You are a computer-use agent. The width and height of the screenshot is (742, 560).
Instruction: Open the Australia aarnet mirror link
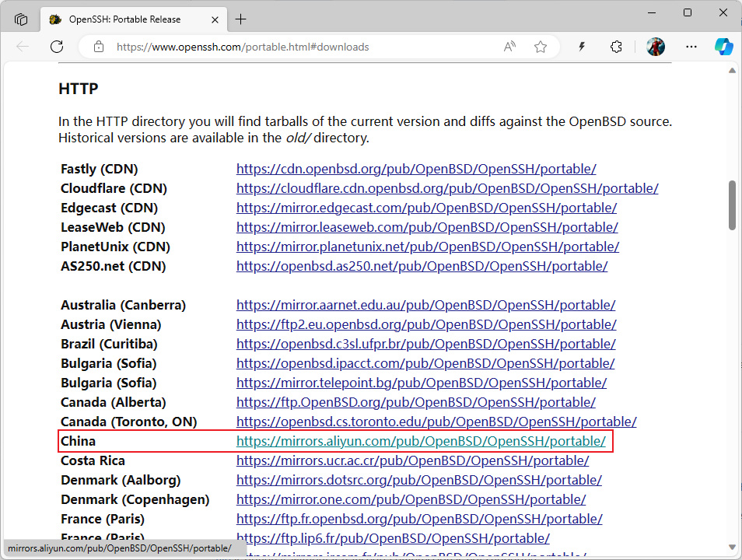[425, 305]
